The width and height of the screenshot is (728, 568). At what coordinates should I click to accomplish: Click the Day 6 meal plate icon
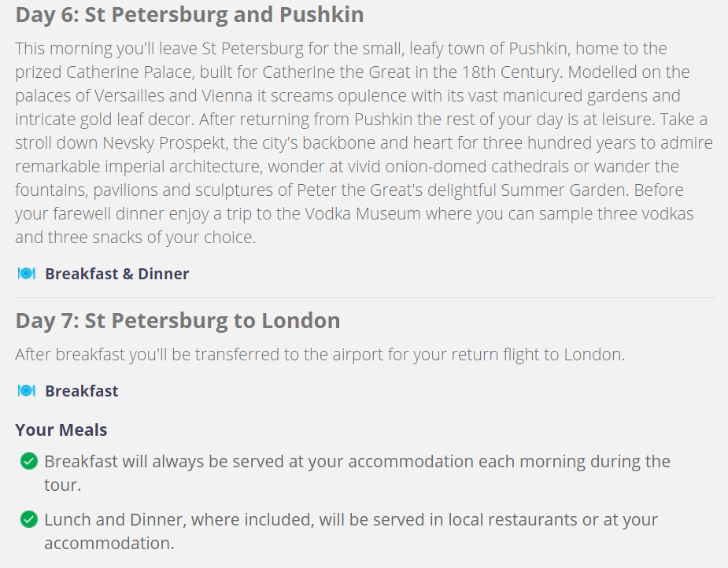(x=27, y=274)
